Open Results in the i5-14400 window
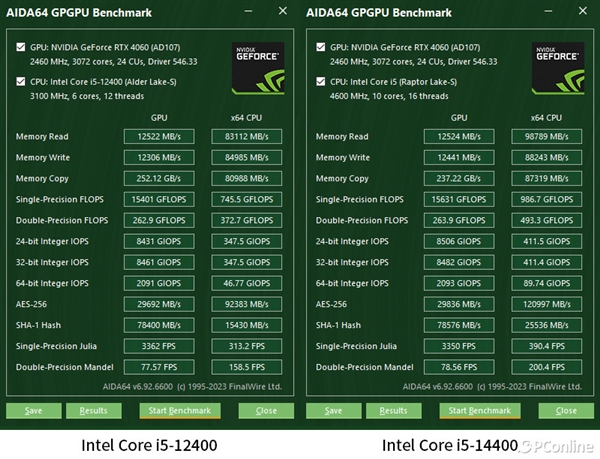 [x=394, y=411]
